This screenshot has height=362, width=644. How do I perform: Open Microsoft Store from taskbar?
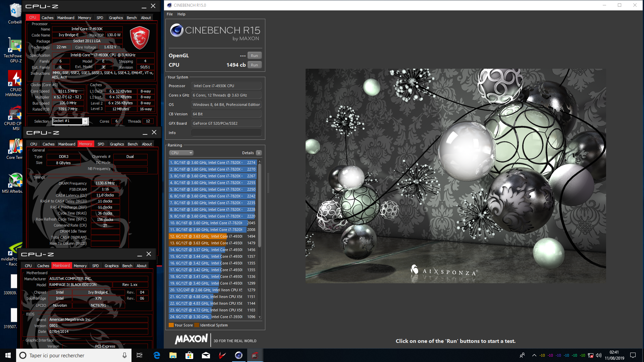[x=190, y=355]
